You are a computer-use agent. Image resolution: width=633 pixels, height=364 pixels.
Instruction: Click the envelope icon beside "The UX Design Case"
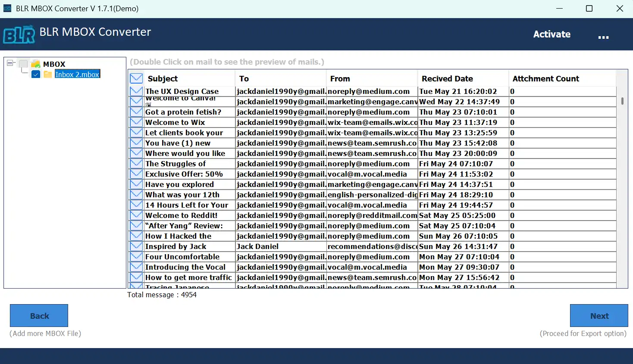point(136,91)
